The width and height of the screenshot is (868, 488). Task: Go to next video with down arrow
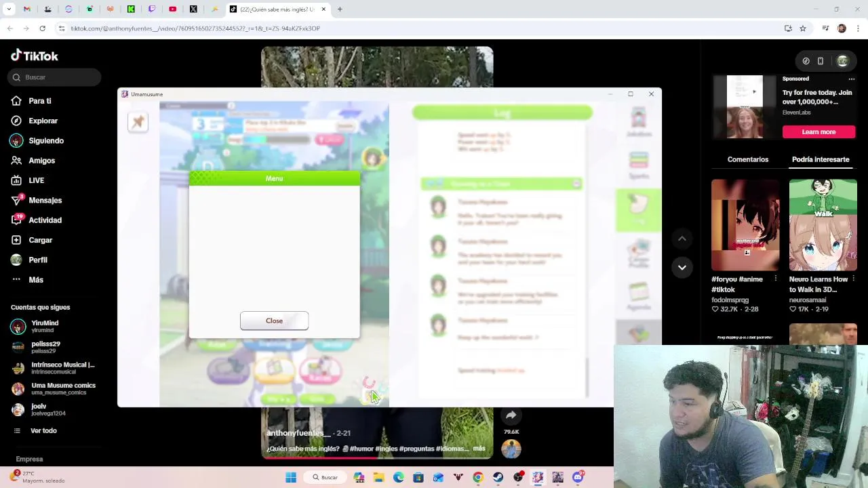pyautogui.click(x=682, y=268)
